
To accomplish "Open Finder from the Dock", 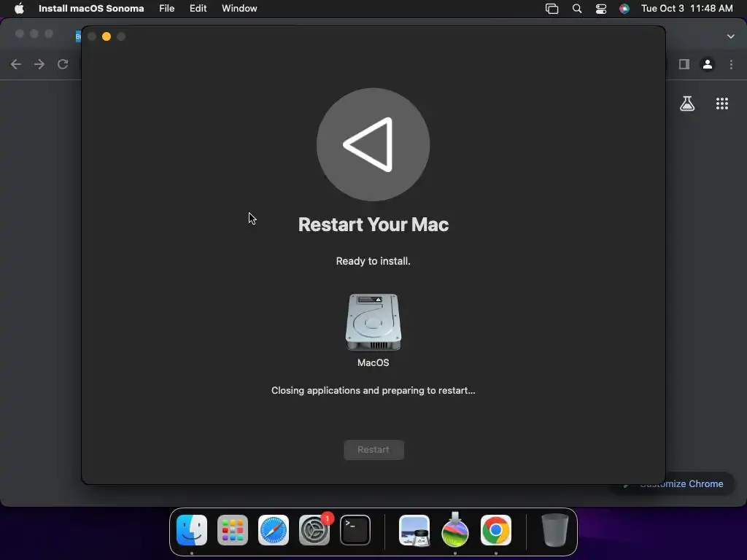I will click(192, 530).
